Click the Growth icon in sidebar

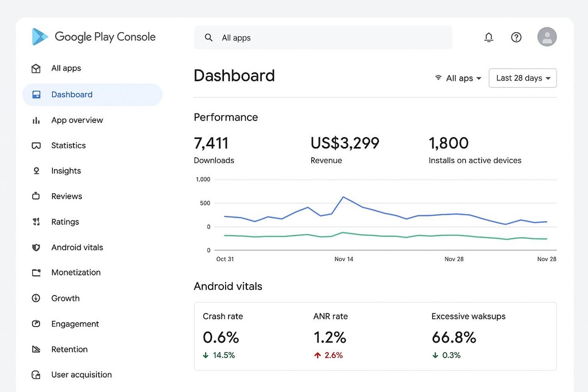36,298
